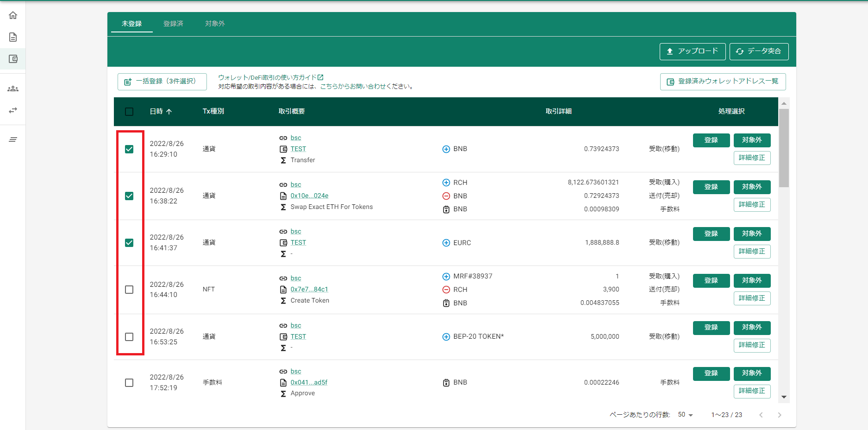
Task: Click 登録 for 16:29:10 row
Action: point(712,140)
